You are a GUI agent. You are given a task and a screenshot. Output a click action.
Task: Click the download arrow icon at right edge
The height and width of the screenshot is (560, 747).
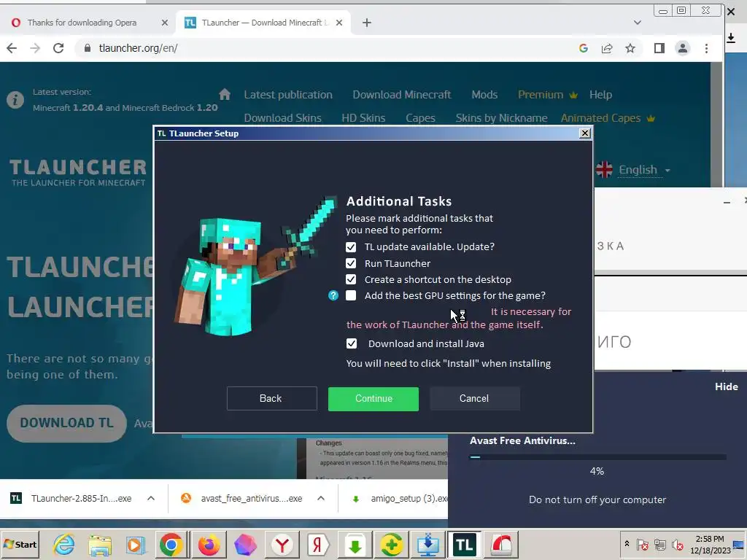coord(731,38)
